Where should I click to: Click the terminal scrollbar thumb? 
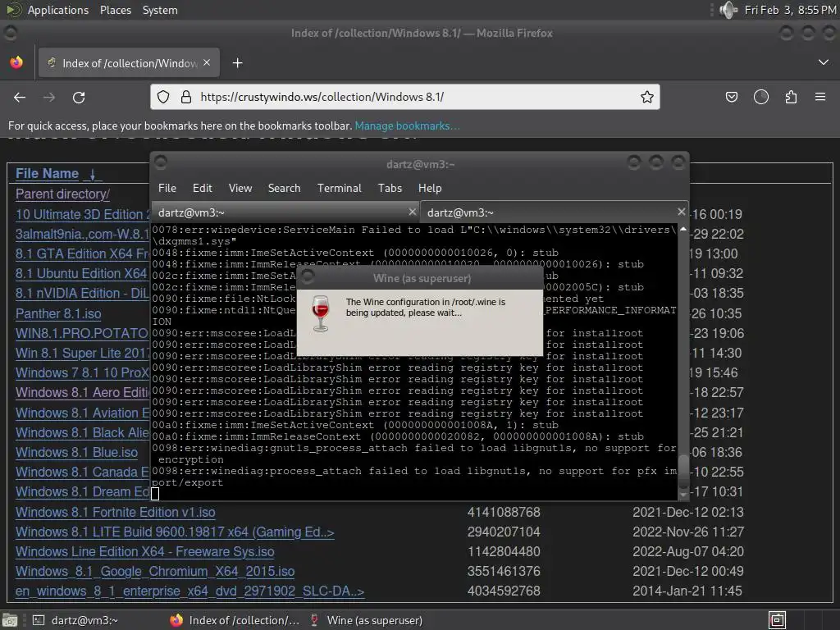(x=683, y=471)
